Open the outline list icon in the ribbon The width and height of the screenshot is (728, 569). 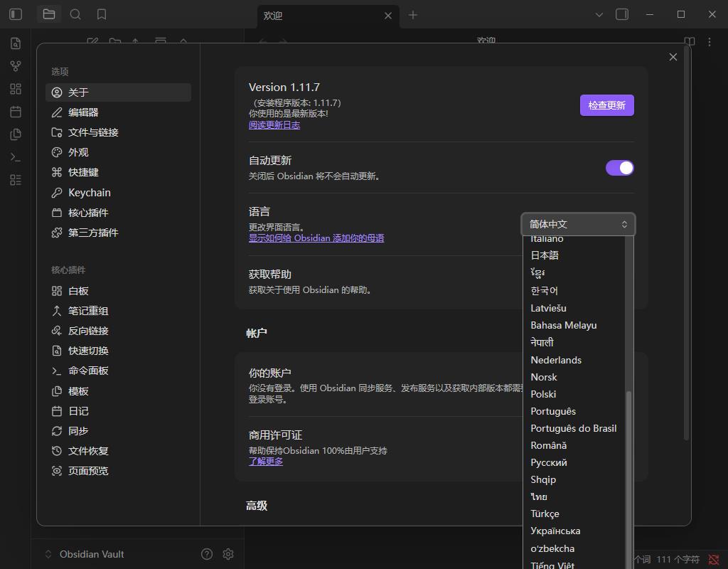[x=15, y=179]
